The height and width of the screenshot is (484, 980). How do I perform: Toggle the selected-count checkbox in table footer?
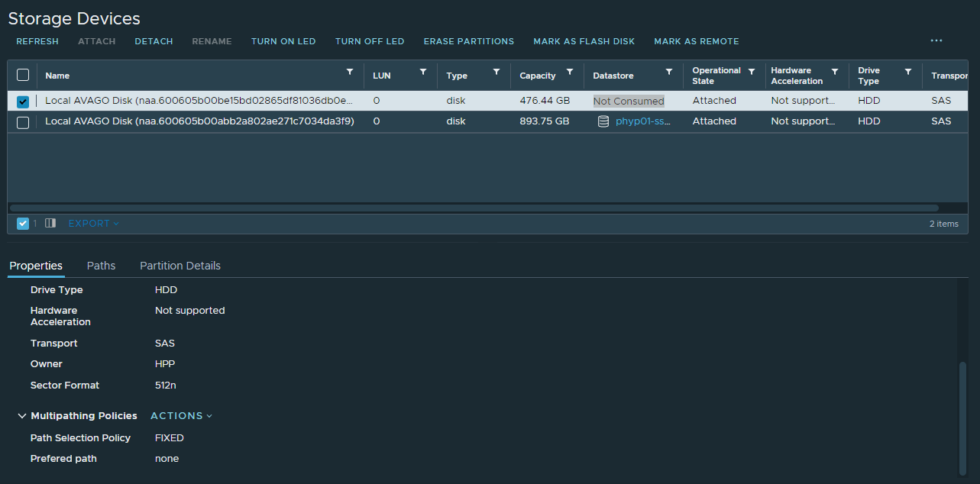coord(23,224)
